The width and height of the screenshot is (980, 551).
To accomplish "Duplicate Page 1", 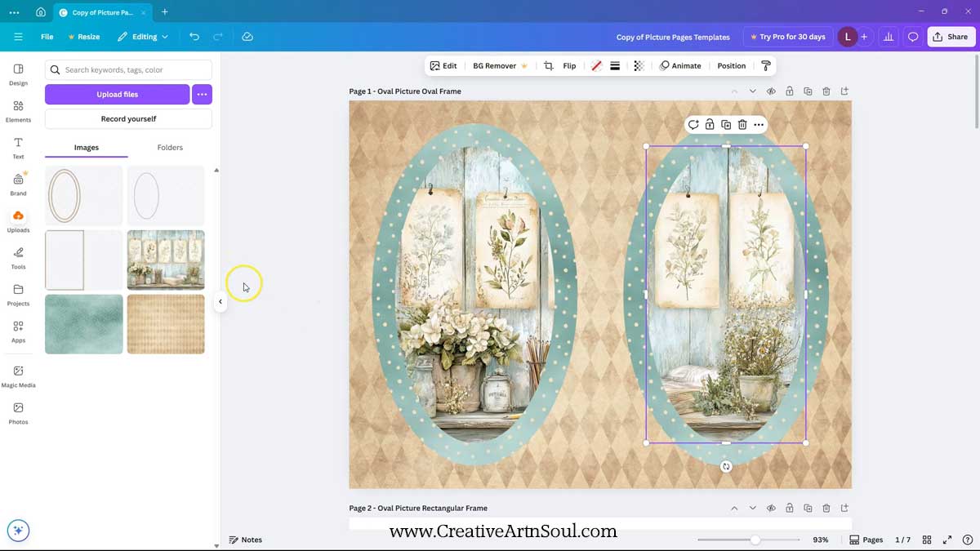I will pyautogui.click(x=808, y=91).
